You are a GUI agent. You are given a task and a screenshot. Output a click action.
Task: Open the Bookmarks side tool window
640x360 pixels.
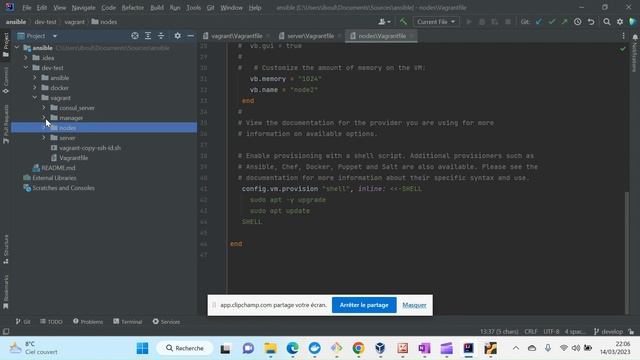click(x=6, y=292)
